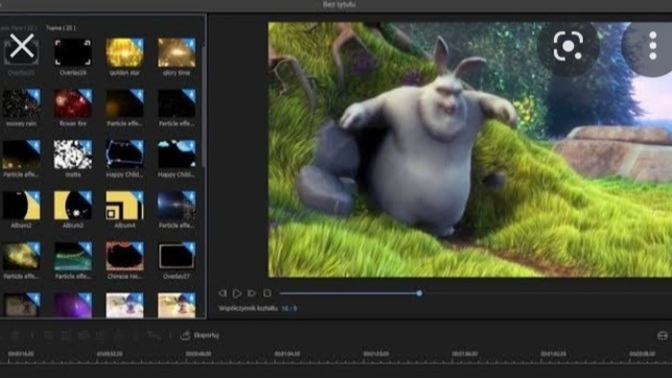Close the image viewer with the X icon
Screen dimensions: 672x378
[21, 46]
